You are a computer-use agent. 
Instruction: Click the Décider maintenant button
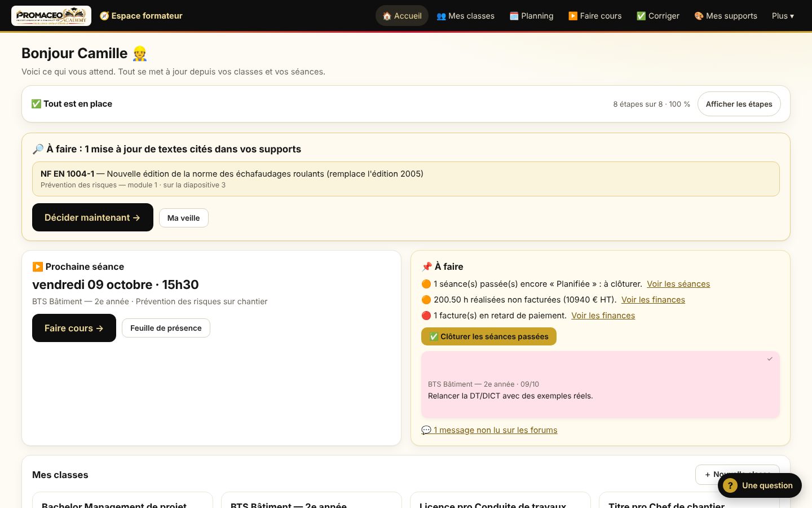[x=92, y=217]
